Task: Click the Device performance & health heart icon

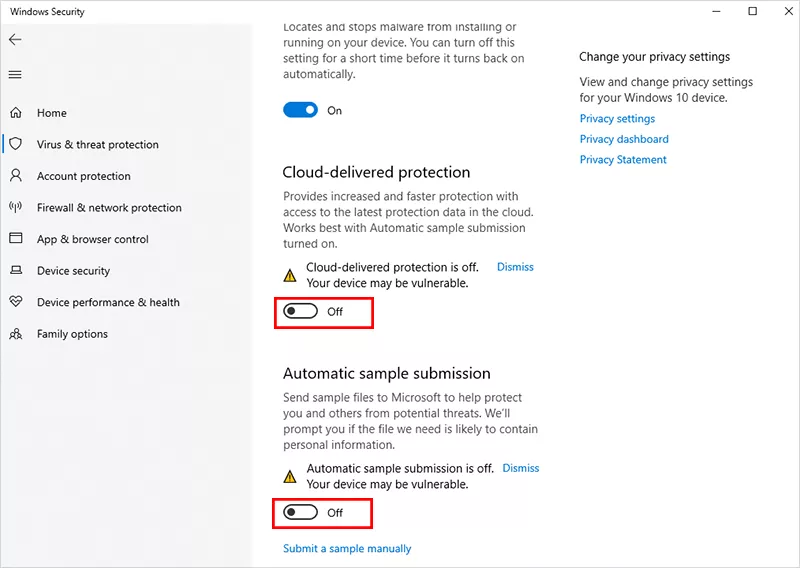Action: [x=16, y=302]
